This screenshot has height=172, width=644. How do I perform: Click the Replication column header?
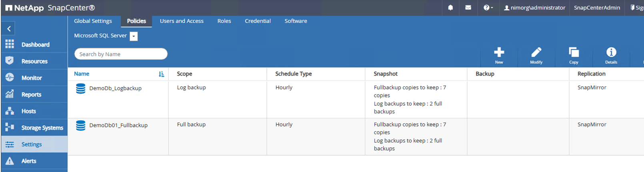591,74
